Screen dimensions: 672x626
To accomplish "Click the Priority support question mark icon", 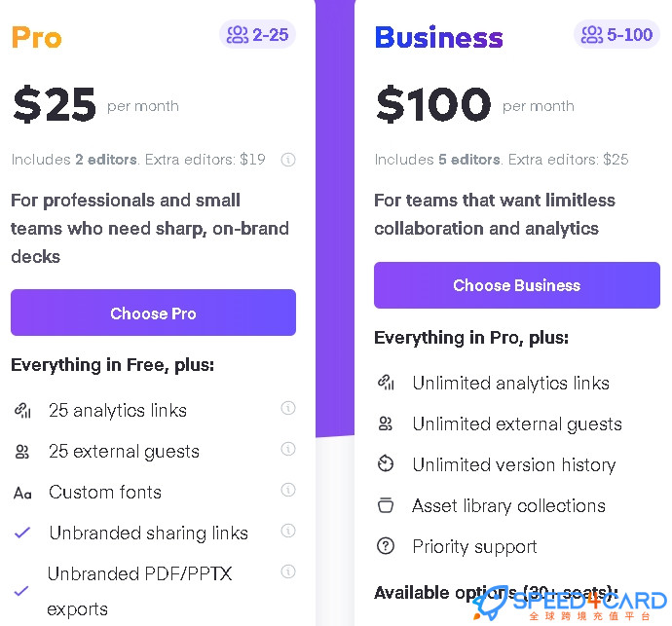I will tap(386, 546).
